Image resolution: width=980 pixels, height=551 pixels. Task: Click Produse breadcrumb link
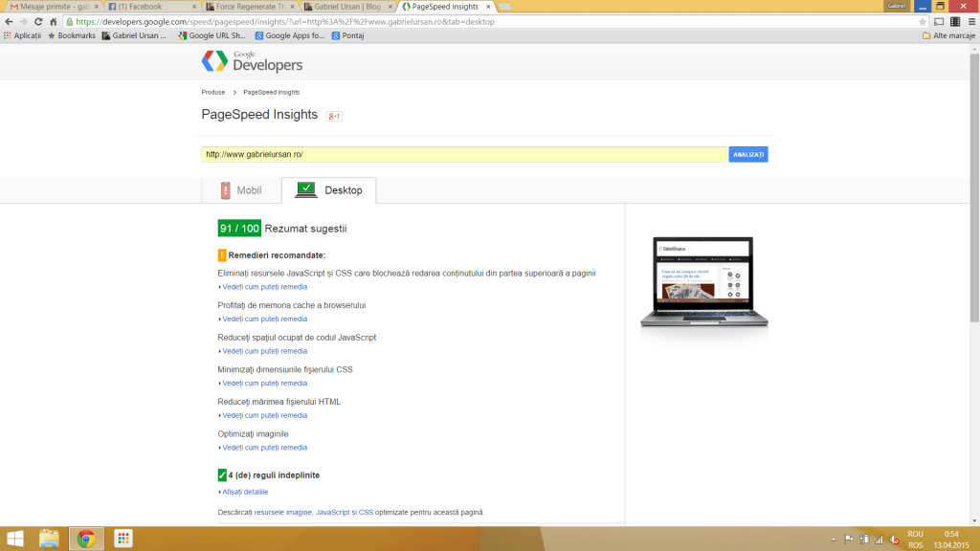(x=213, y=93)
